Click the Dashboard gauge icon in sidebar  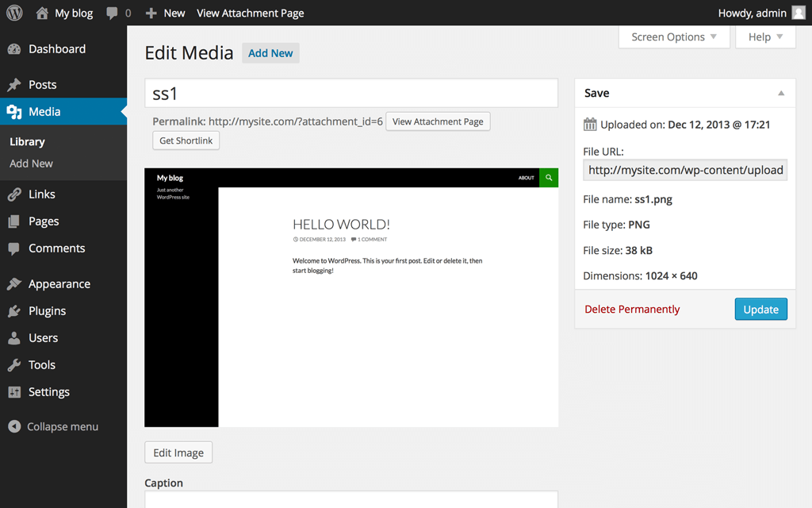14,49
